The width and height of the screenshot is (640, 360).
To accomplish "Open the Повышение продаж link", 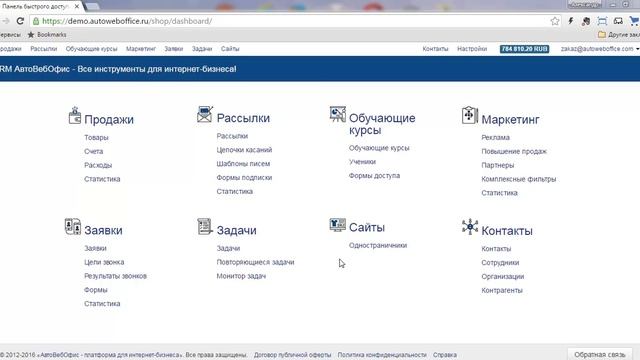I will coord(514,151).
